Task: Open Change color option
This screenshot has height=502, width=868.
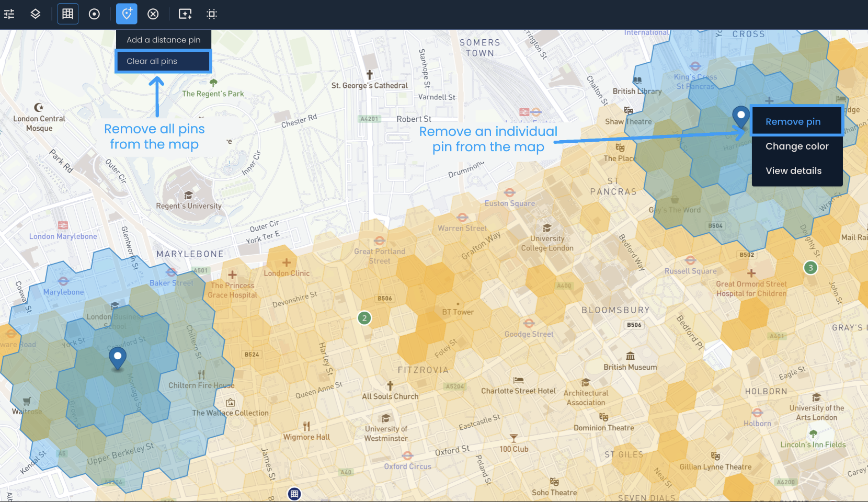Action: 797,146
